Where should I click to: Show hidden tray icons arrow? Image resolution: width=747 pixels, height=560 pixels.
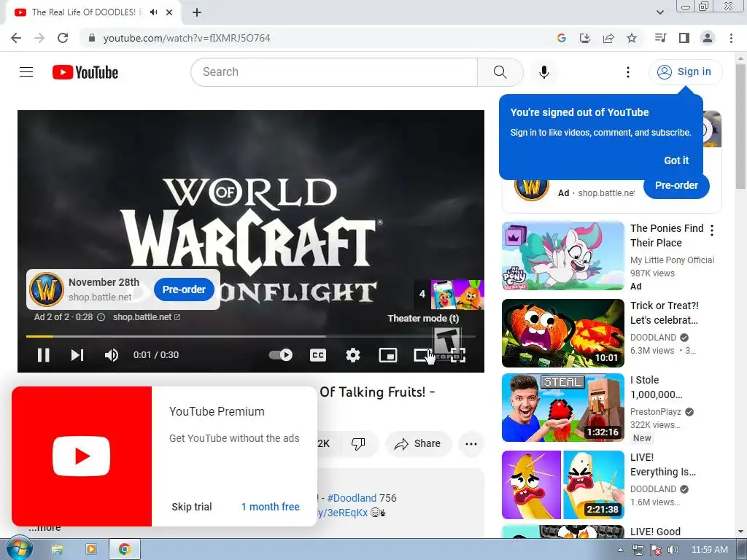coord(620,550)
